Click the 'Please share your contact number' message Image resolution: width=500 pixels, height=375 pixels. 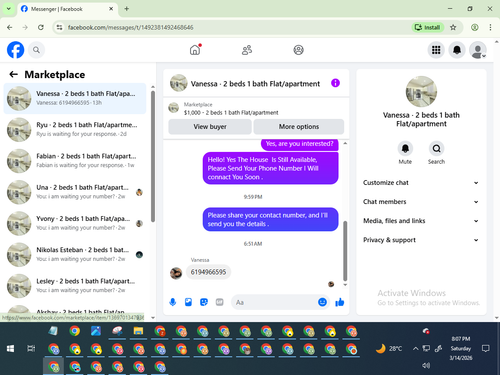pos(270,219)
